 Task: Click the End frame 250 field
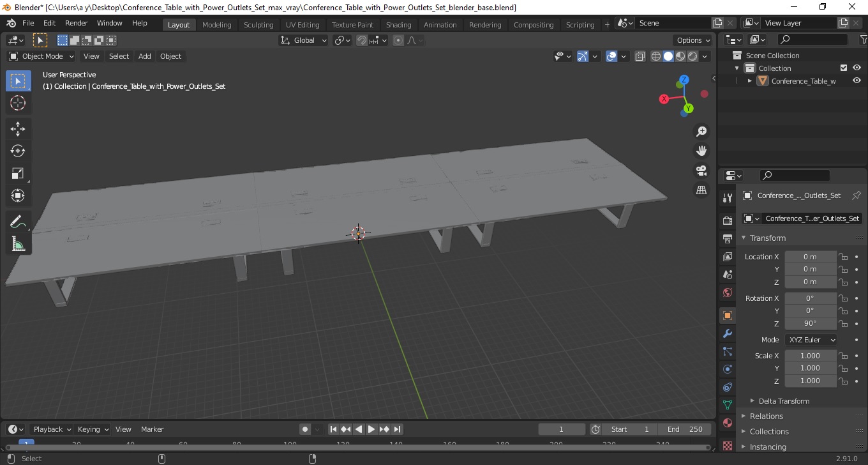point(685,429)
